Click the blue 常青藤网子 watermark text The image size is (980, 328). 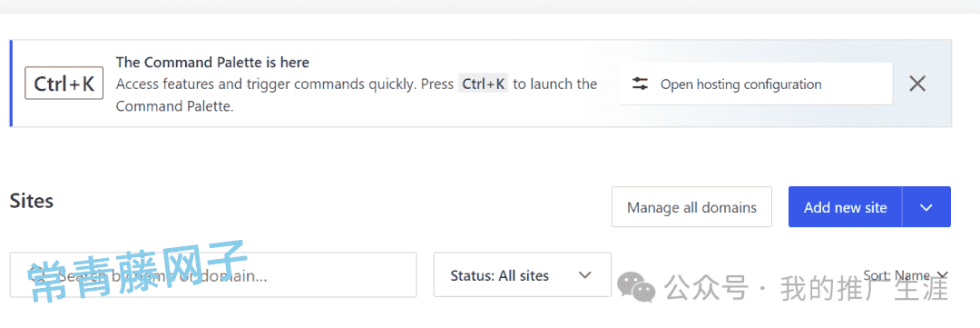[x=136, y=273]
